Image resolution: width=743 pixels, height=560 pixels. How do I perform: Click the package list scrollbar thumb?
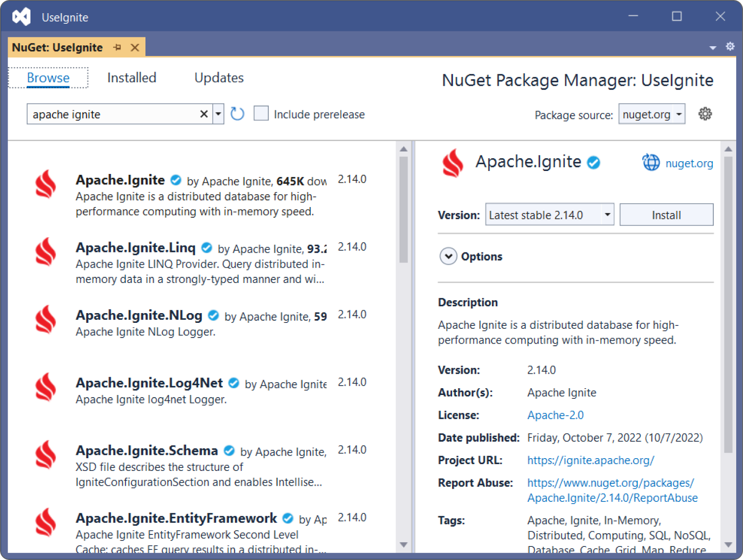(x=404, y=210)
